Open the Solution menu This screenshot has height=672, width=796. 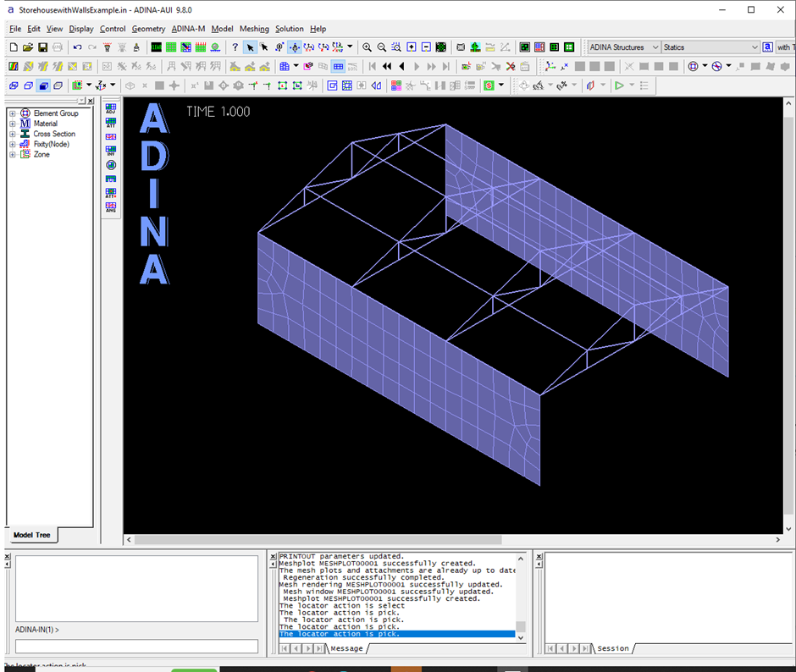pyautogui.click(x=290, y=29)
